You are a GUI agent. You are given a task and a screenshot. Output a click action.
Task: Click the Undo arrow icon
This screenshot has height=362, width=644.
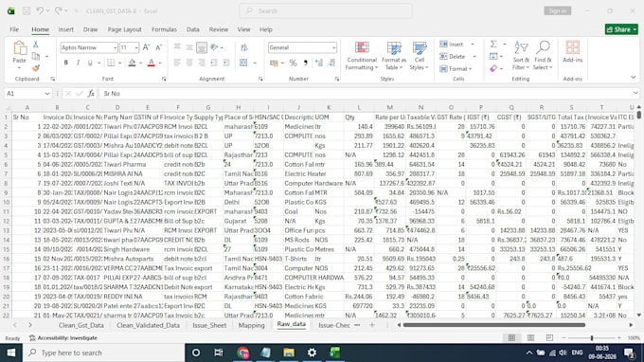pos(40,11)
